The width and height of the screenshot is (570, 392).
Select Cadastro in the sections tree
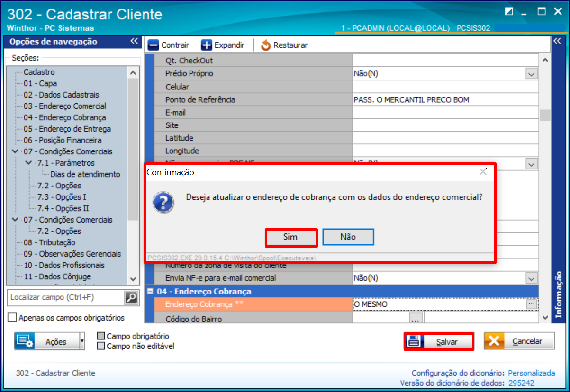39,72
